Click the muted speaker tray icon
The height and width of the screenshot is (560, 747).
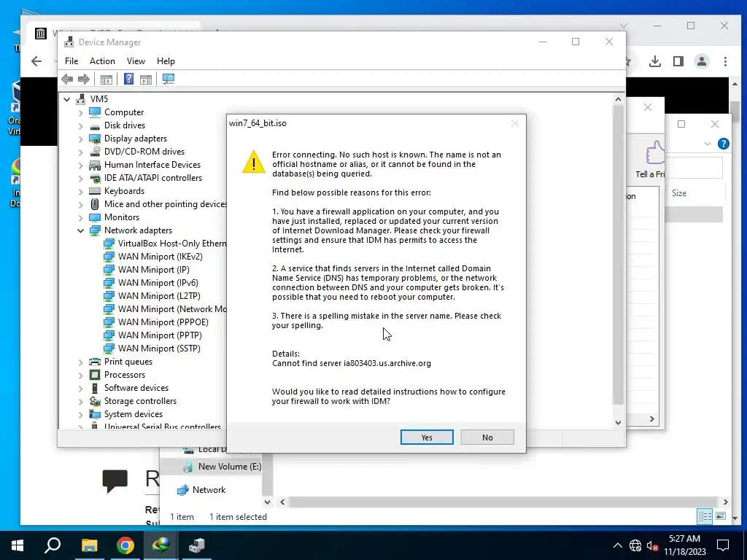(652, 545)
